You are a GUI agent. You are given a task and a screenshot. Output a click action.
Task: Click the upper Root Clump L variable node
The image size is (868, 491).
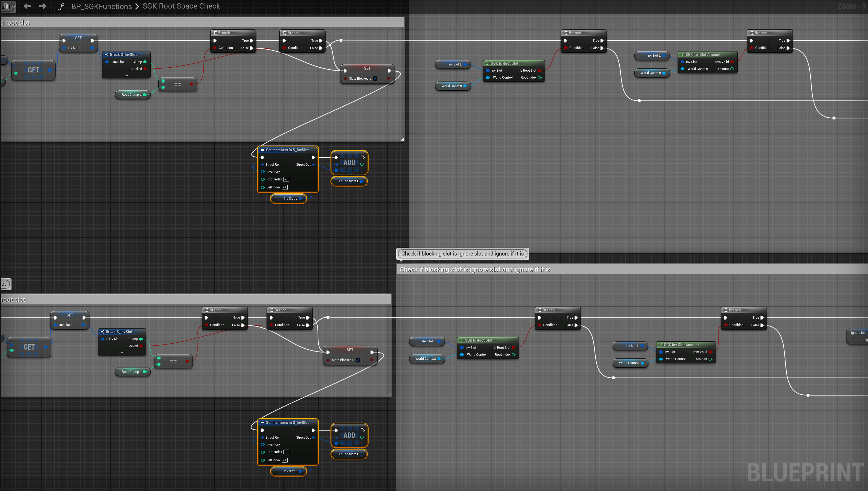132,95
